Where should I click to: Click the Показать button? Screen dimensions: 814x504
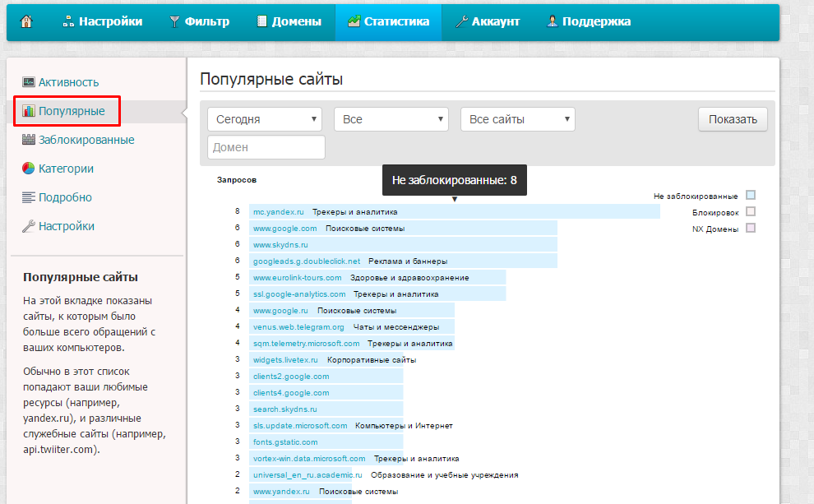tap(733, 119)
